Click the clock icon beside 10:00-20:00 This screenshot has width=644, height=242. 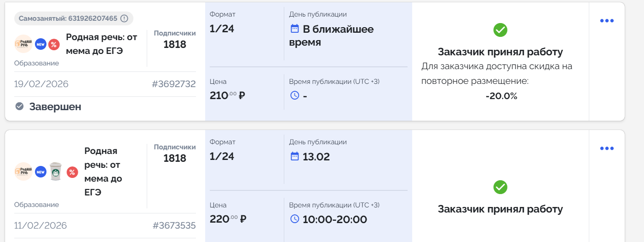pyautogui.click(x=295, y=219)
